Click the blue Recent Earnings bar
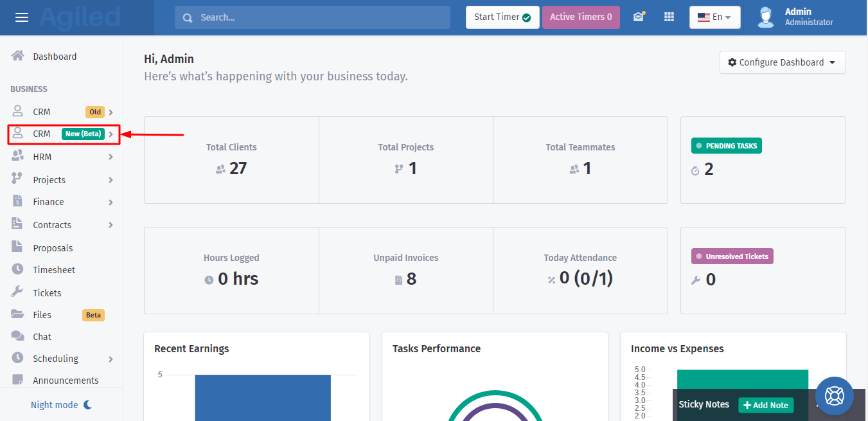 tap(263, 397)
